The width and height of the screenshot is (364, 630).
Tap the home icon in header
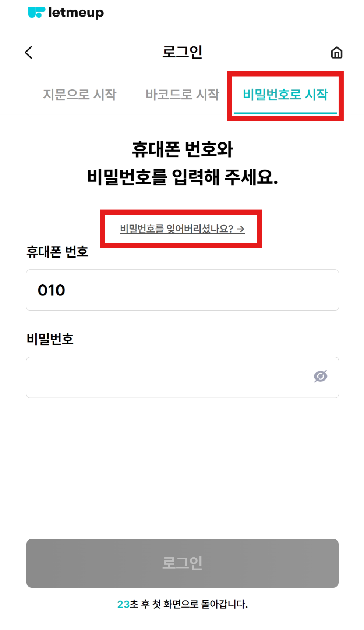click(336, 53)
